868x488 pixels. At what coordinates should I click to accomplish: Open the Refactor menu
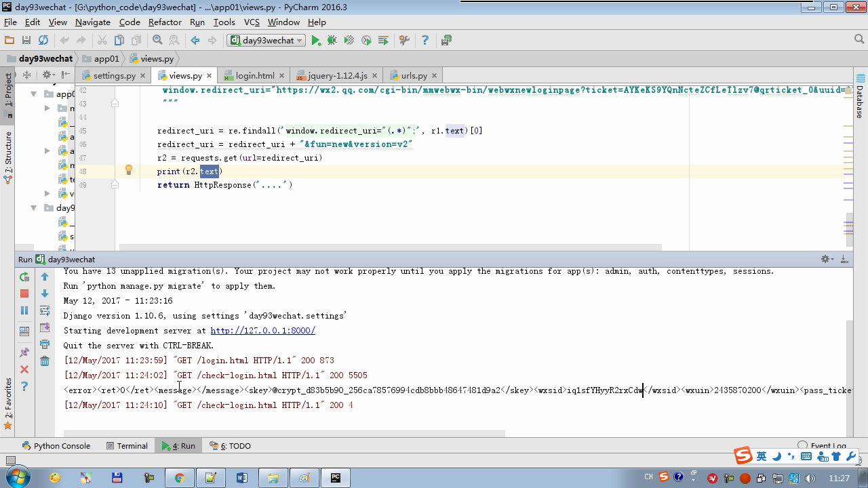[165, 22]
